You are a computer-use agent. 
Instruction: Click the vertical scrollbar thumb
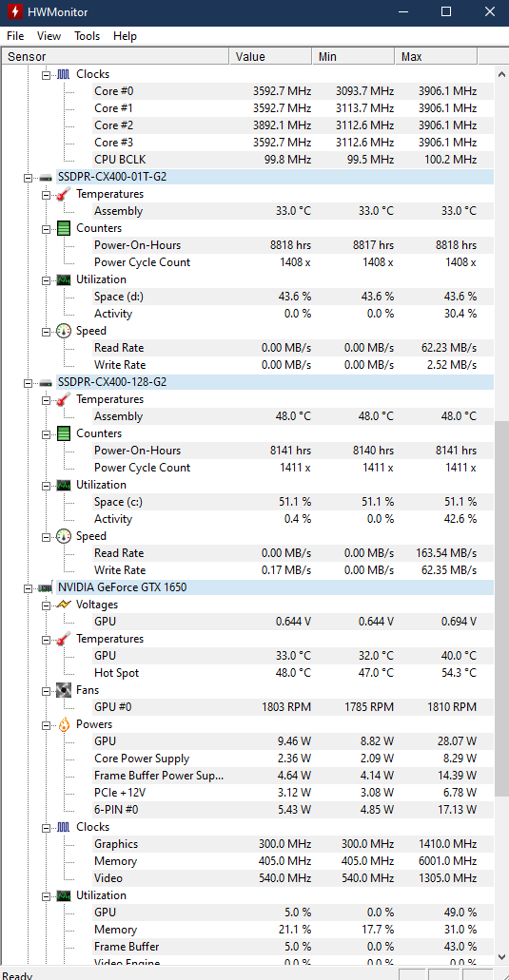click(501, 608)
